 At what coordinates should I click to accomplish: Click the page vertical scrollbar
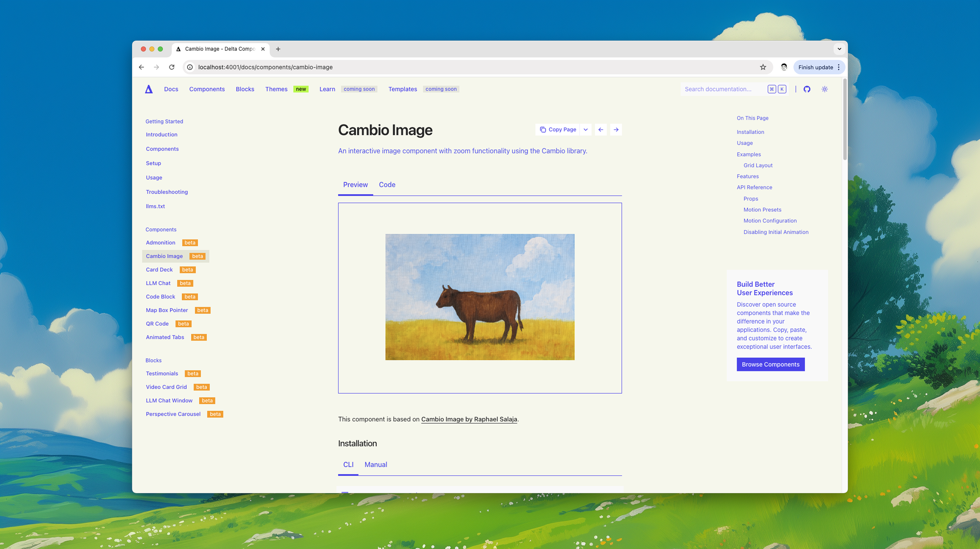845,119
